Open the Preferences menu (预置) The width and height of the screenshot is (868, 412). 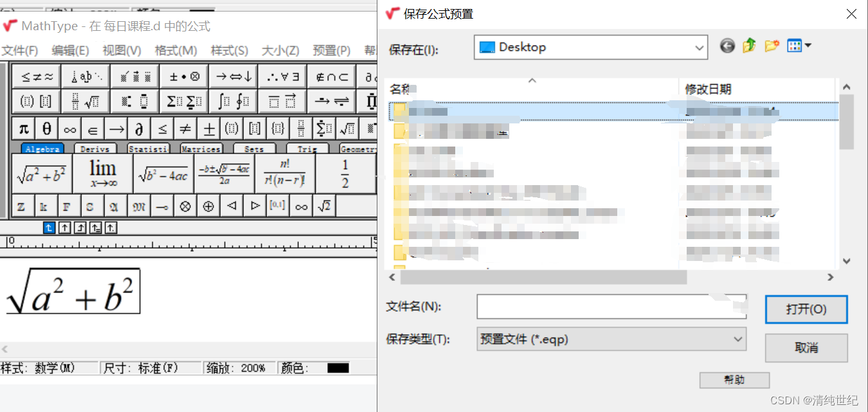331,50
